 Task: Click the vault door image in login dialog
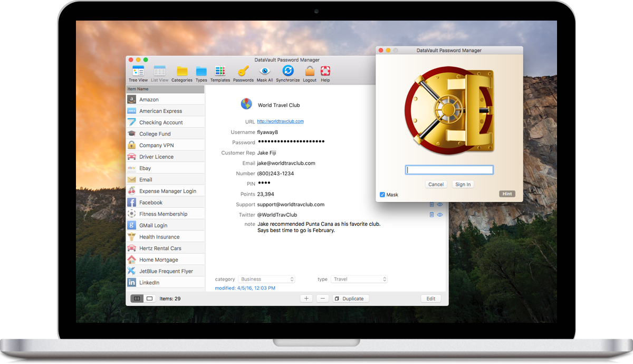pyautogui.click(x=449, y=111)
